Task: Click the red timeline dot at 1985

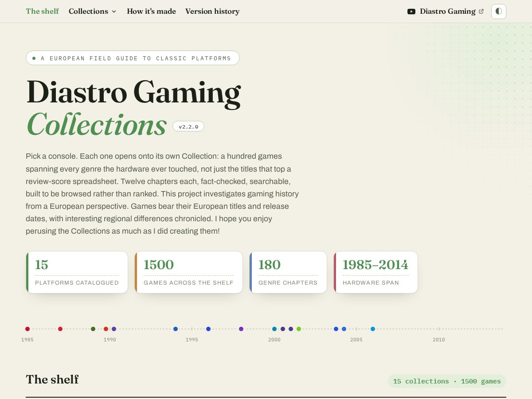Action: (x=27, y=329)
